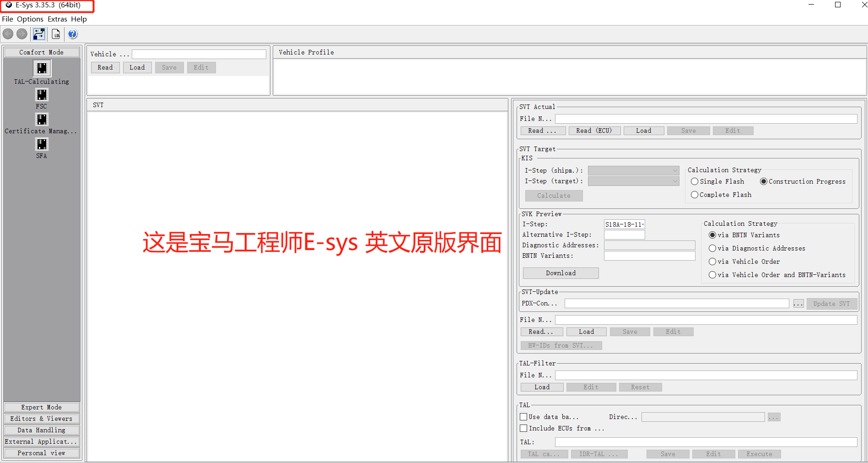
Task: Click inside the Vehicle text field
Action: [199, 54]
